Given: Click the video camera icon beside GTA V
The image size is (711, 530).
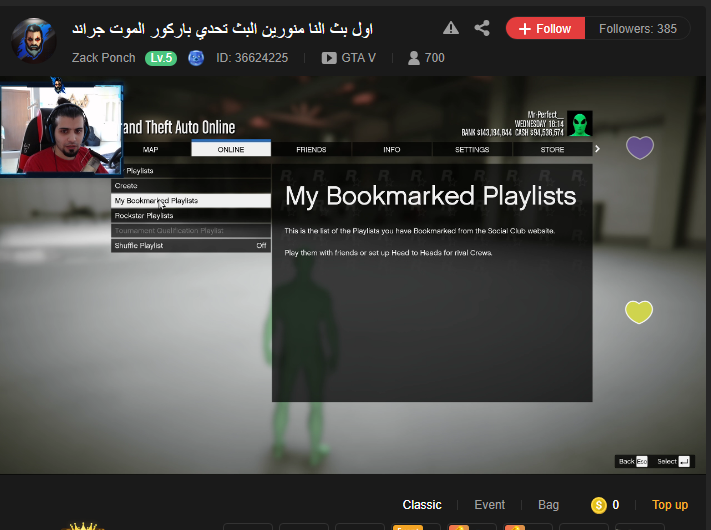Looking at the screenshot, I should tap(329, 58).
